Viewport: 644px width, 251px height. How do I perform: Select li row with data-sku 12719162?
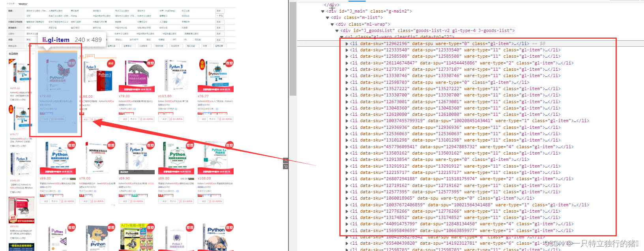455,185
